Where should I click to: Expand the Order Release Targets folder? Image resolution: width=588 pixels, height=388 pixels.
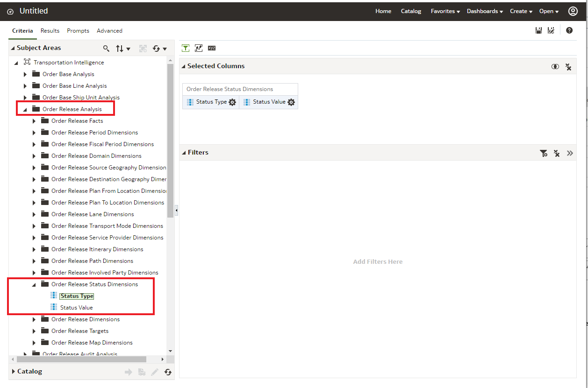[x=34, y=331]
